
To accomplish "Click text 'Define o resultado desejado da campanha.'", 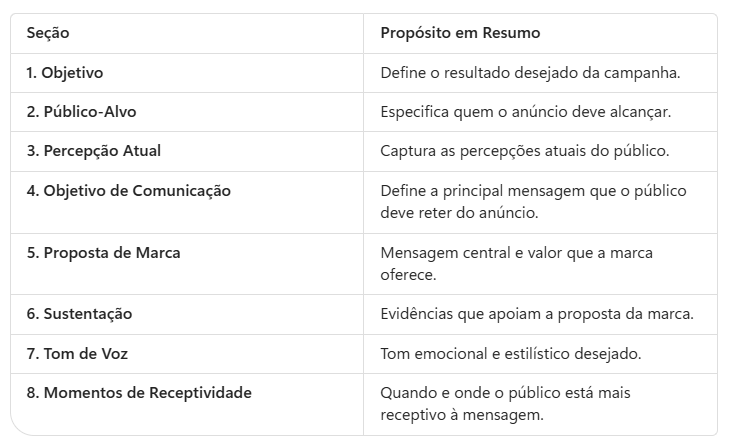I will pos(530,73).
